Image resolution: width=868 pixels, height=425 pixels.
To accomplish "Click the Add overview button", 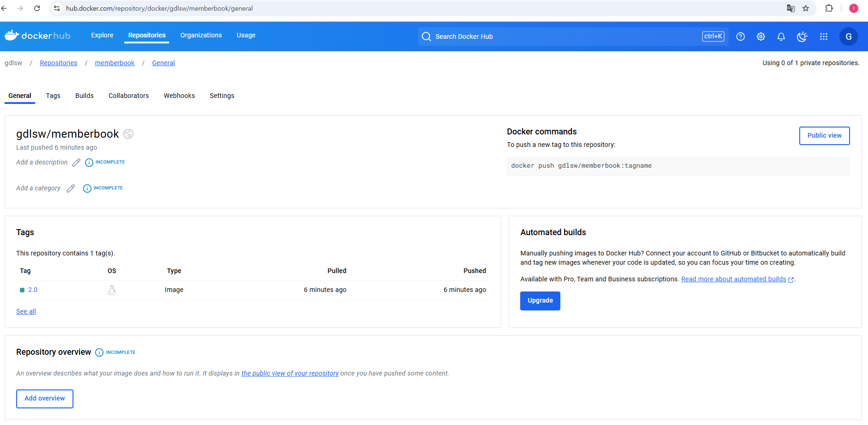I will click(x=45, y=399).
